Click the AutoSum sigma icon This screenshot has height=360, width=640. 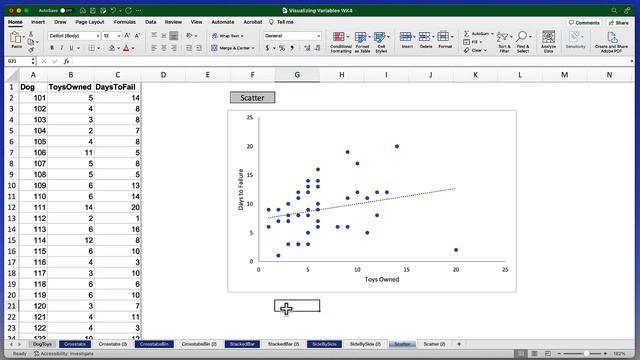coord(467,33)
